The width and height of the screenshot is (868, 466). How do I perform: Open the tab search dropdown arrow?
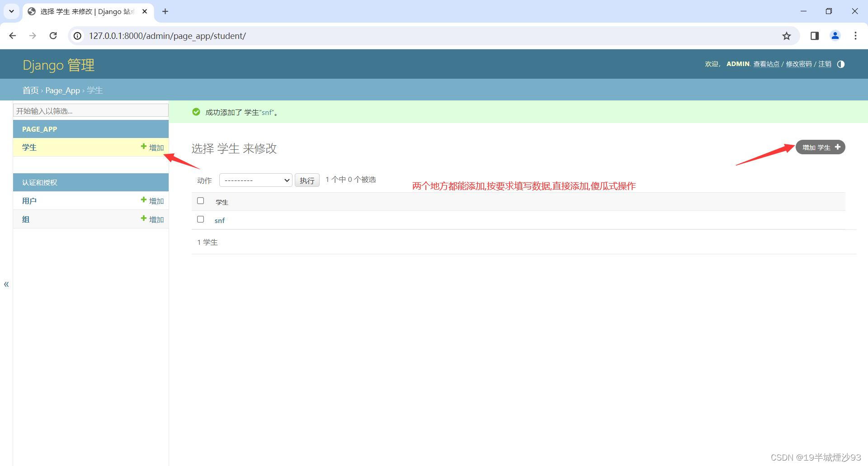click(12, 11)
